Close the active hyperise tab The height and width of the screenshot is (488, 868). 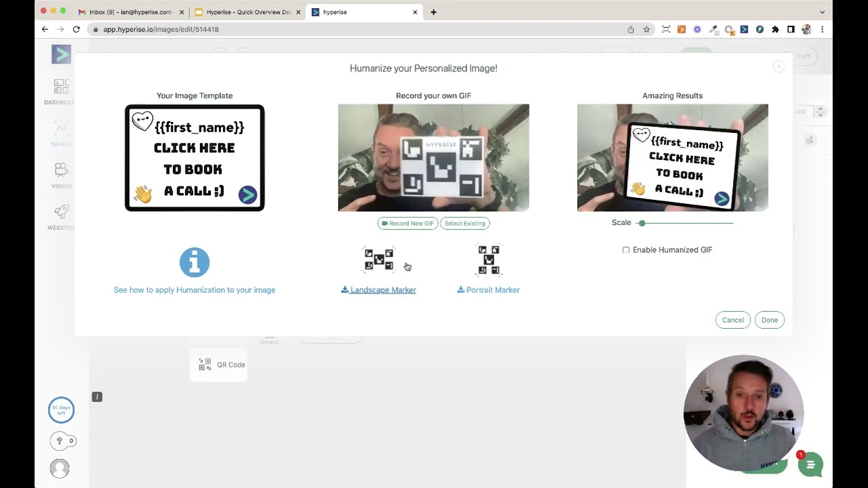pyautogui.click(x=415, y=12)
